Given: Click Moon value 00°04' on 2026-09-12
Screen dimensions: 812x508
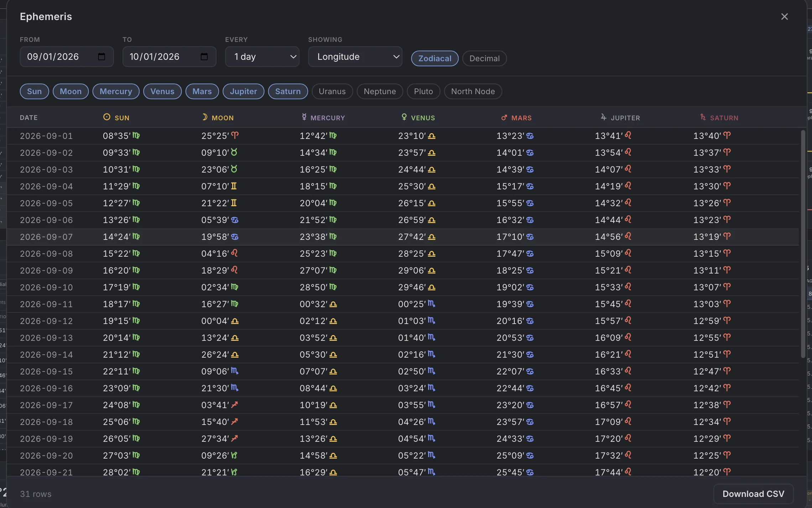Looking at the screenshot, I should click(215, 321).
